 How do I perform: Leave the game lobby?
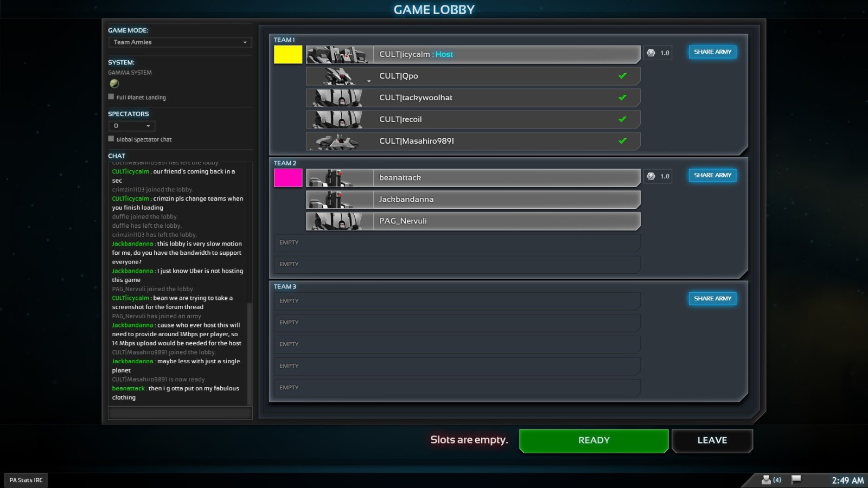(712, 440)
